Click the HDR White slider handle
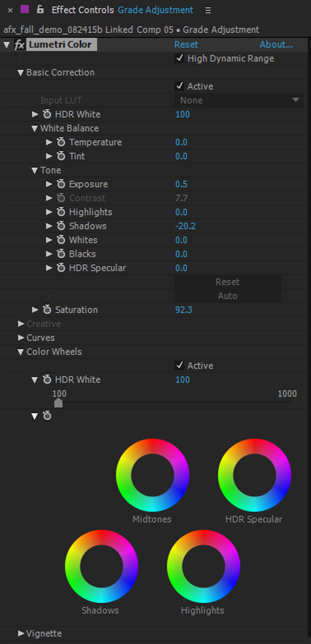 58,403
